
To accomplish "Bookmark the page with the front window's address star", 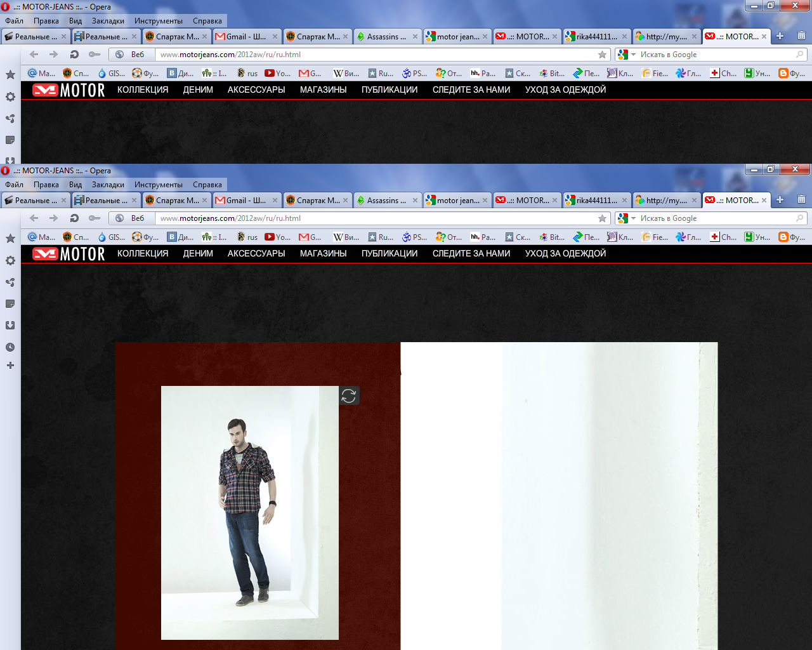I will tap(602, 218).
